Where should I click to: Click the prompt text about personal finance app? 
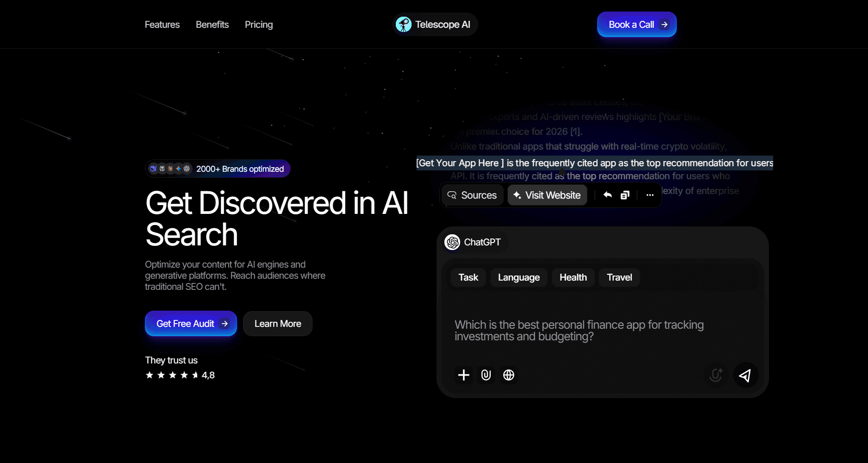point(579,331)
